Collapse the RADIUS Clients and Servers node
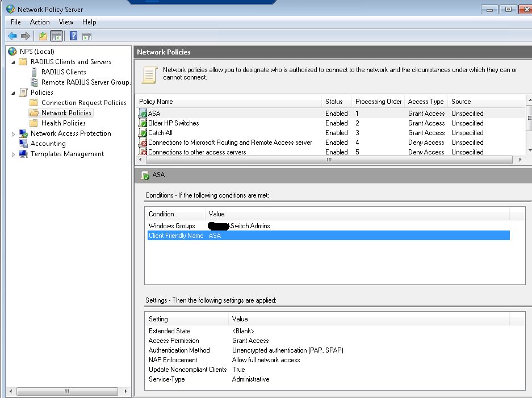This screenshot has height=398, width=532. [14, 62]
